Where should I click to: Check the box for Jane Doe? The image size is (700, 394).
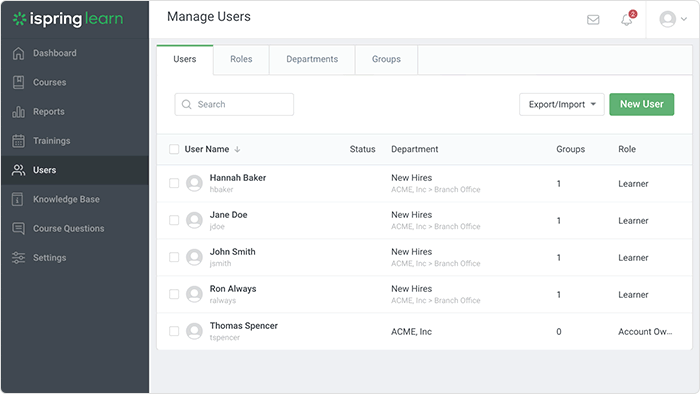174,220
